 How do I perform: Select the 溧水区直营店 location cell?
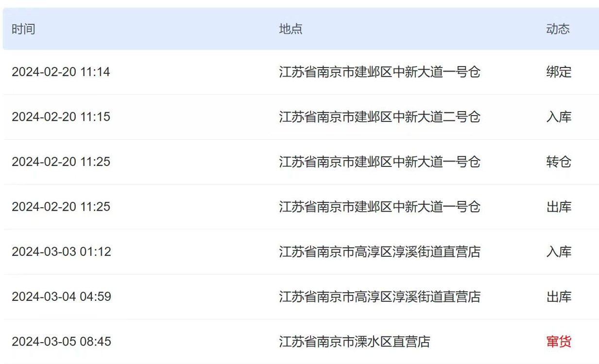point(354,342)
